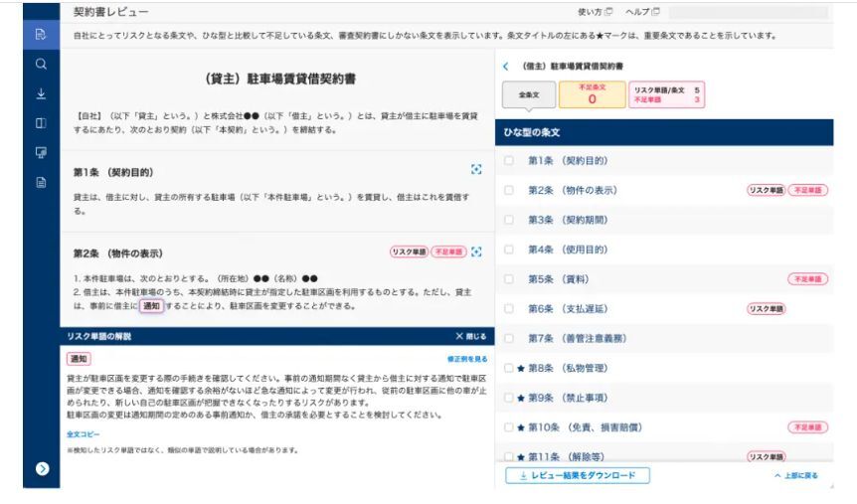
Task: Click the ひな型の条文 header bar
Action: tap(664, 132)
